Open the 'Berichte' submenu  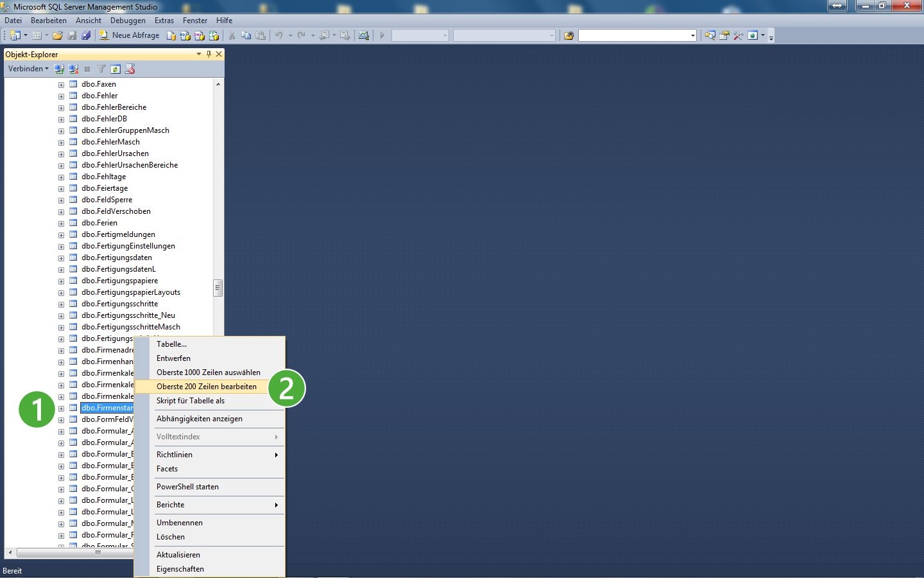click(x=209, y=505)
